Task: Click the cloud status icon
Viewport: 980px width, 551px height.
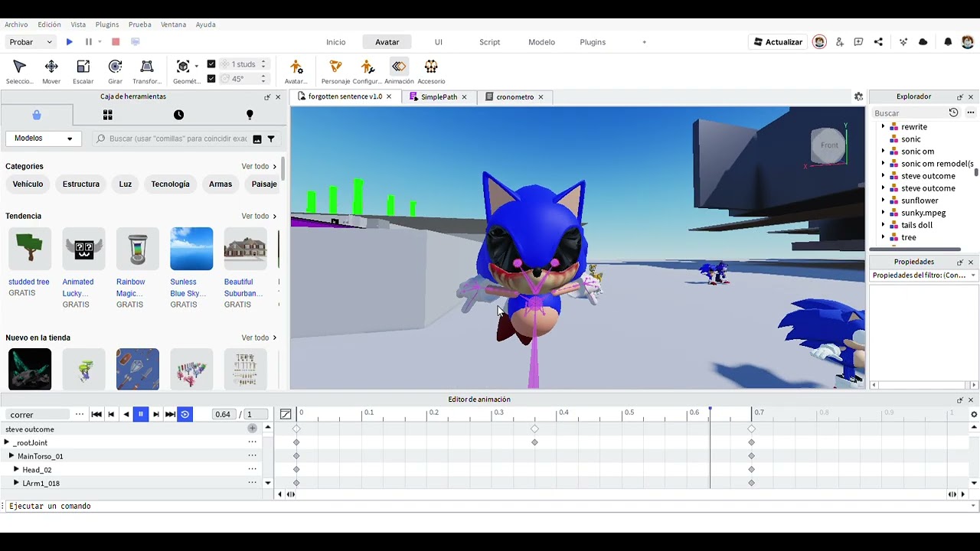Action: (x=923, y=42)
